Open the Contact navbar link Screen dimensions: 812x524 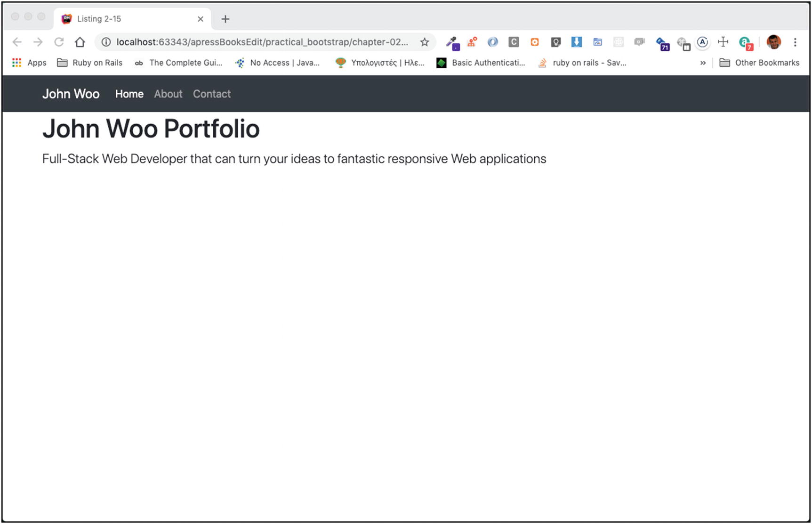click(x=212, y=94)
